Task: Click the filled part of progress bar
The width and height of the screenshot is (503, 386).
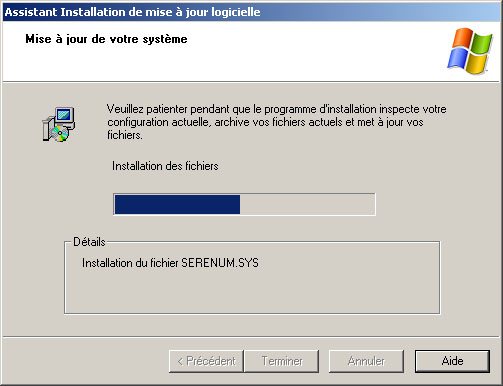Action: (177, 204)
